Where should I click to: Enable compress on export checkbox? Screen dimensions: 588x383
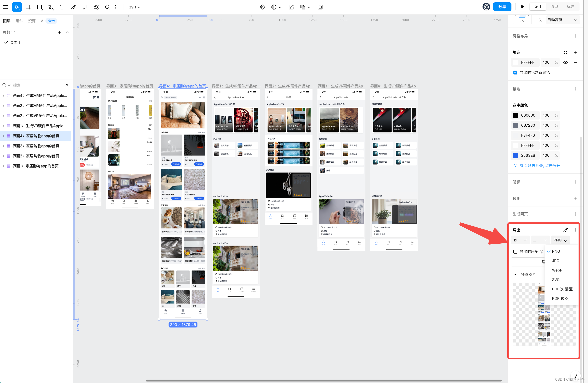tap(515, 251)
